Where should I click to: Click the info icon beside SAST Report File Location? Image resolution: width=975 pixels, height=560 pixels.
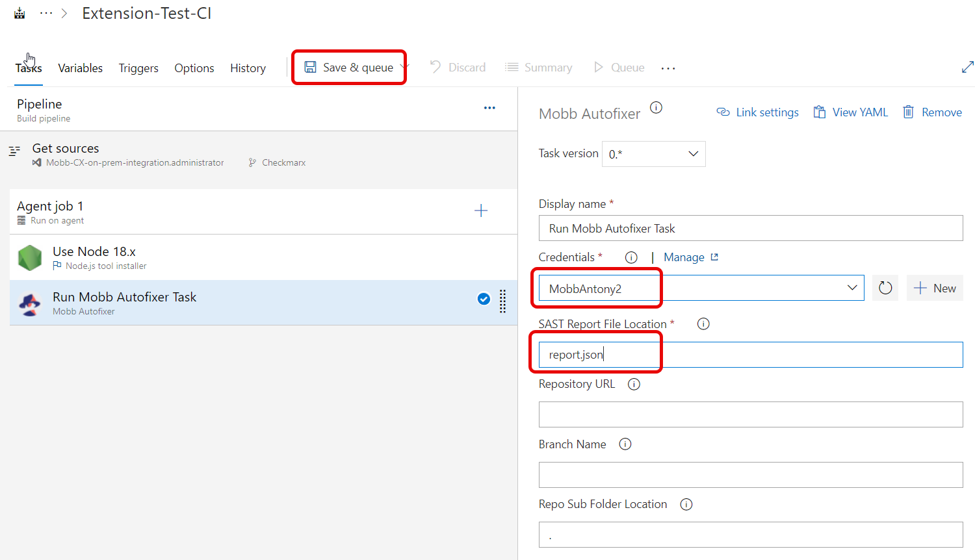pyautogui.click(x=703, y=324)
